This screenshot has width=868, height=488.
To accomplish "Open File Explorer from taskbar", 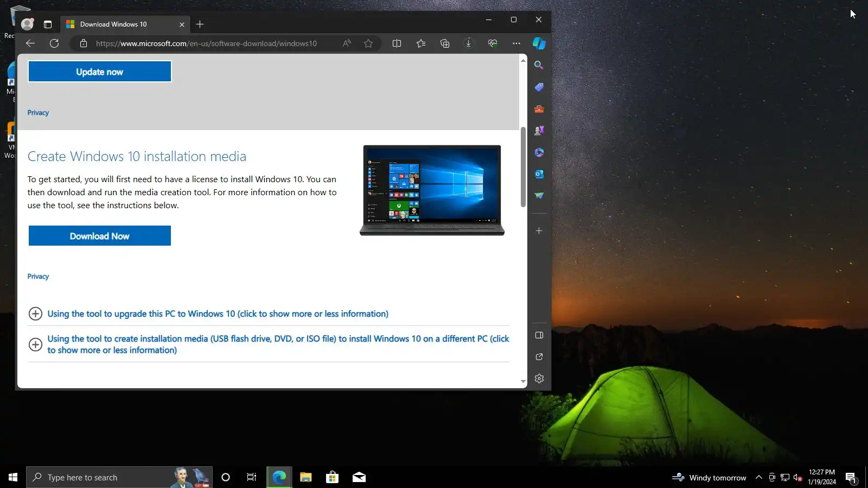I will tap(306, 477).
